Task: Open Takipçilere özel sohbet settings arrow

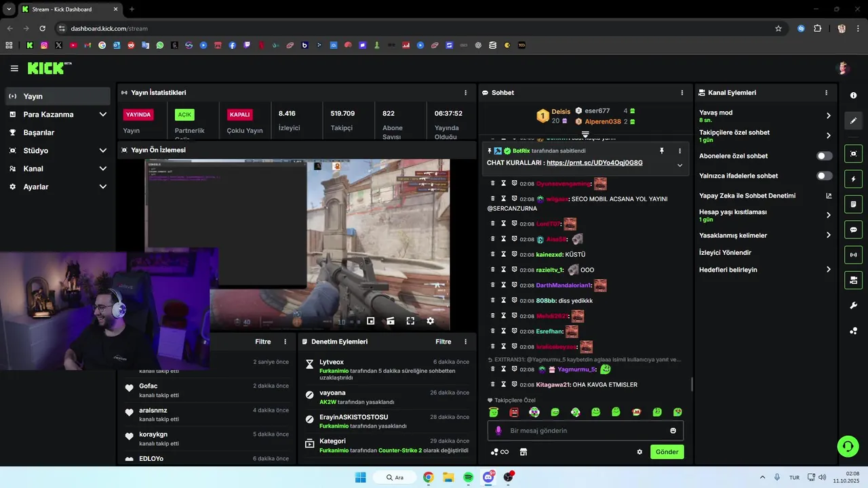Action: (829, 136)
